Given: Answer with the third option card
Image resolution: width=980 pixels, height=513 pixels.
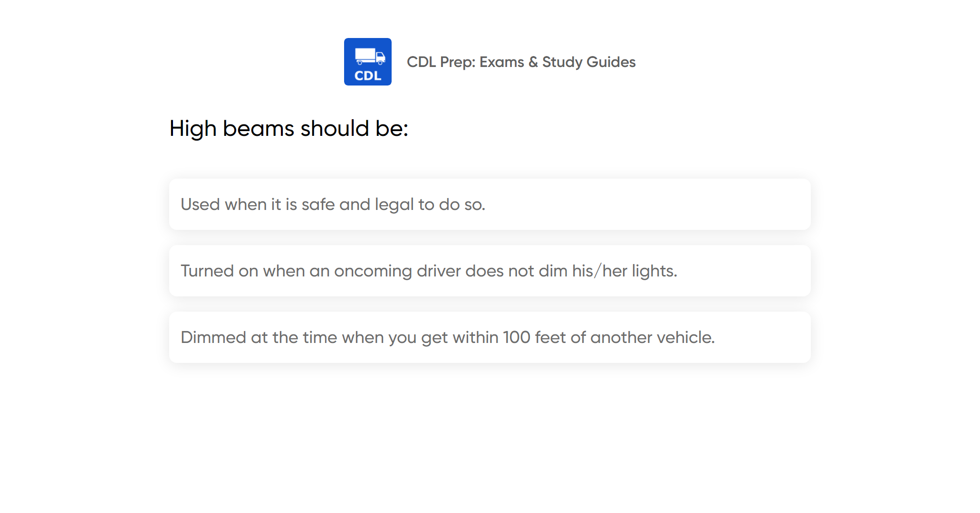Looking at the screenshot, I should (x=490, y=337).
